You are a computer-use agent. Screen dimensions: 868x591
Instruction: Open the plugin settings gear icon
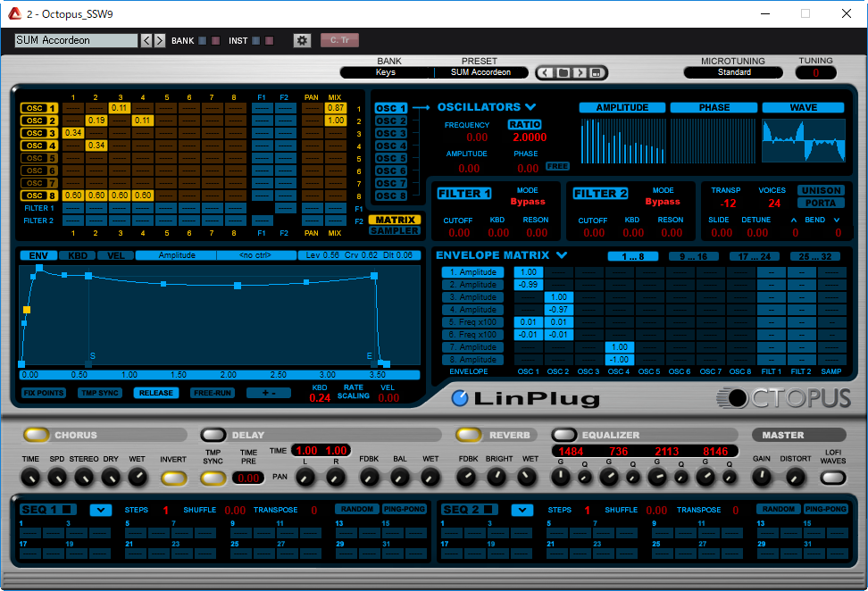pyautogui.click(x=302, y=40)
